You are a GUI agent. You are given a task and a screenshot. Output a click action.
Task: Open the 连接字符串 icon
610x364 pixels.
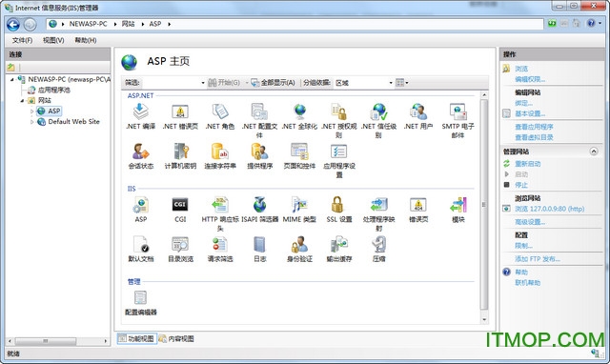coord(220,151)
